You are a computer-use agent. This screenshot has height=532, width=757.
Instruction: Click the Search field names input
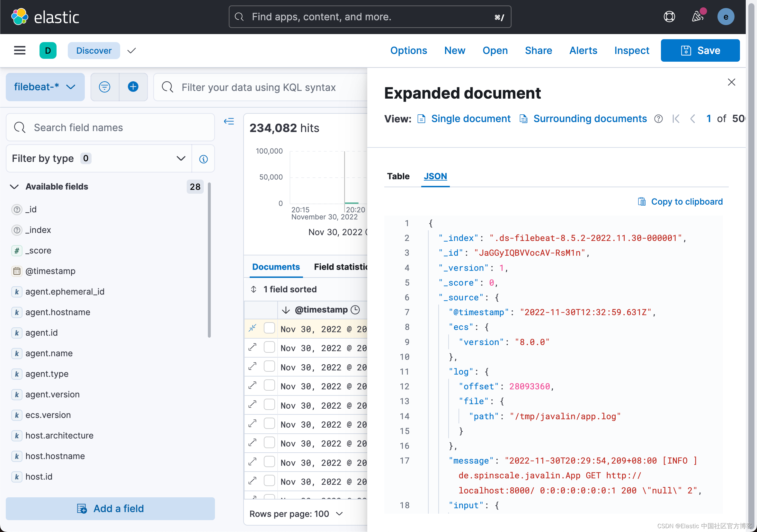(111, 128)
